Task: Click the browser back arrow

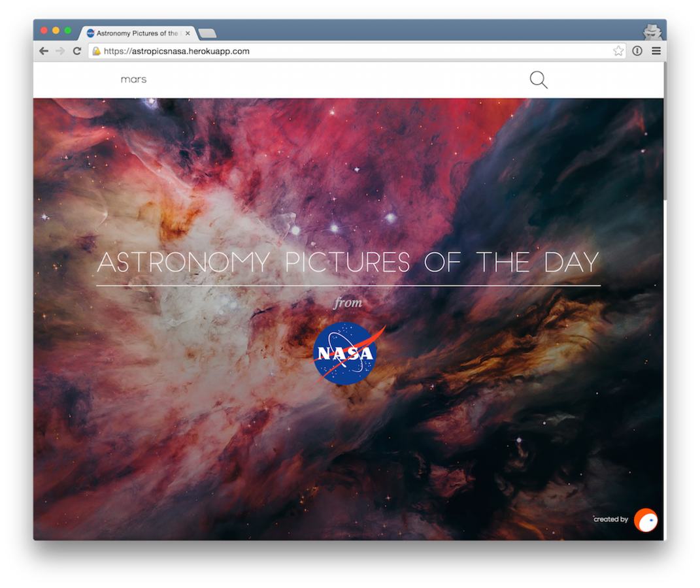Action: pos(44,51)
